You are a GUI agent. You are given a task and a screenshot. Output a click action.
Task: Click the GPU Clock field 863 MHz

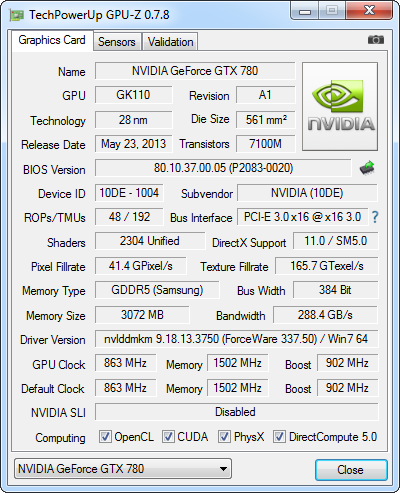[x=126, y=363]
